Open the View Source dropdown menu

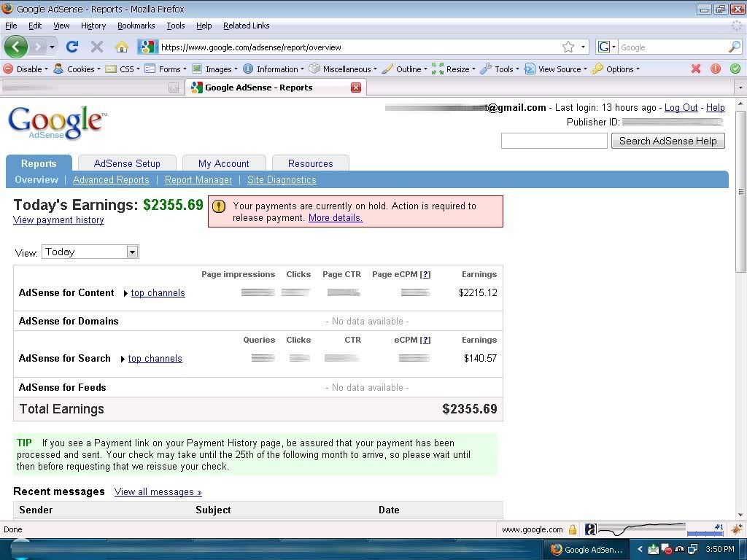(555, 69)
